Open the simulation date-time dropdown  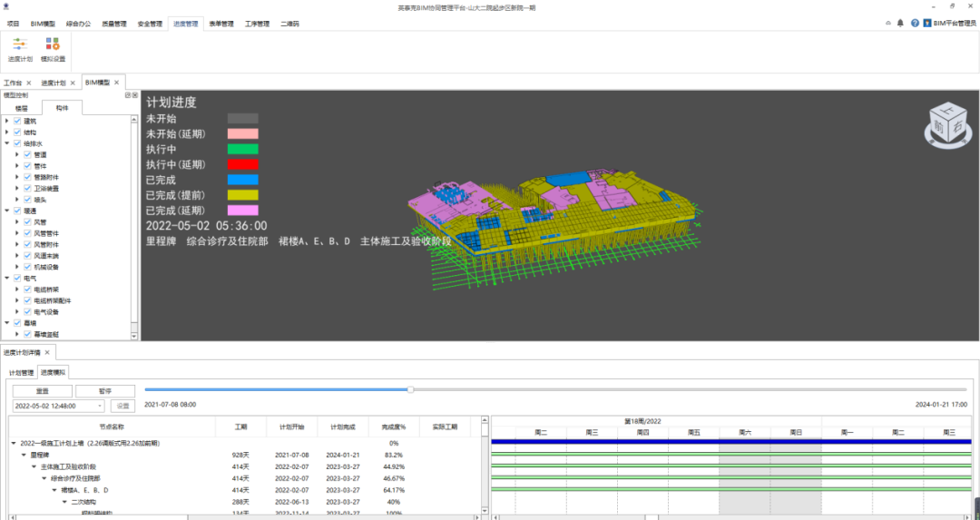tap(100, 406)
